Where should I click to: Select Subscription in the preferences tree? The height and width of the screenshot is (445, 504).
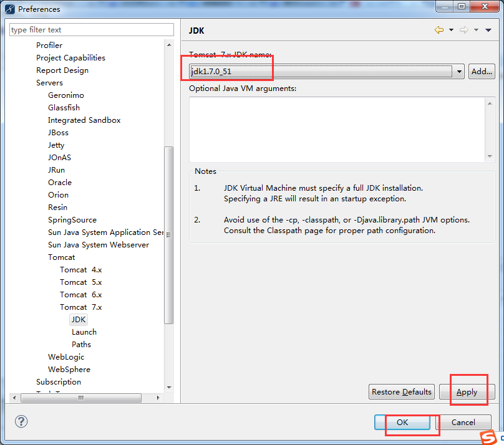coord(59,382)
